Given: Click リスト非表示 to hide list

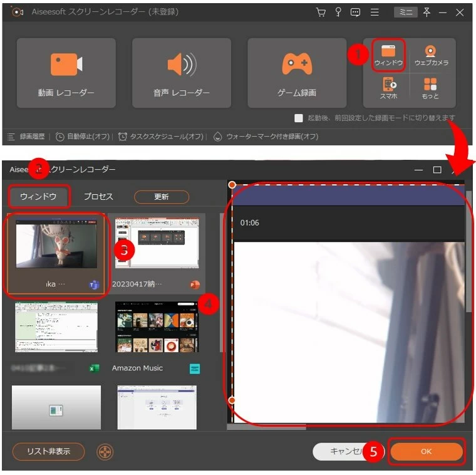Looking at the screenshot, I should pos(49,451).
